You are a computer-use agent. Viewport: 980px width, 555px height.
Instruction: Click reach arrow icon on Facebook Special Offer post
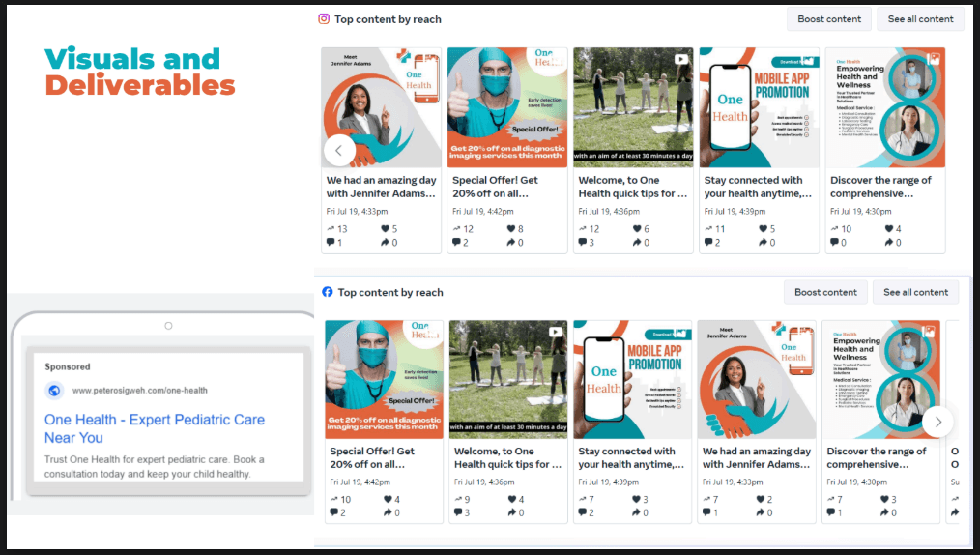(x=334, y=500)
